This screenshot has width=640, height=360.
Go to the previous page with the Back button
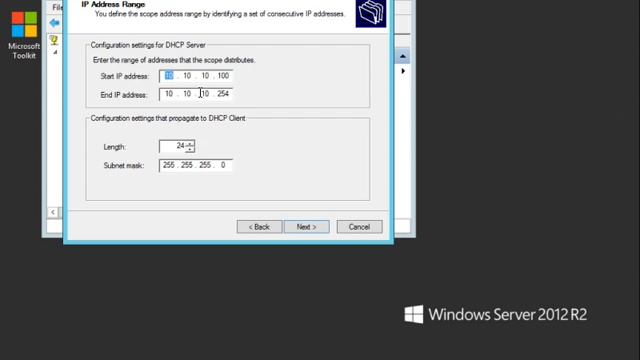click(259, 227)
